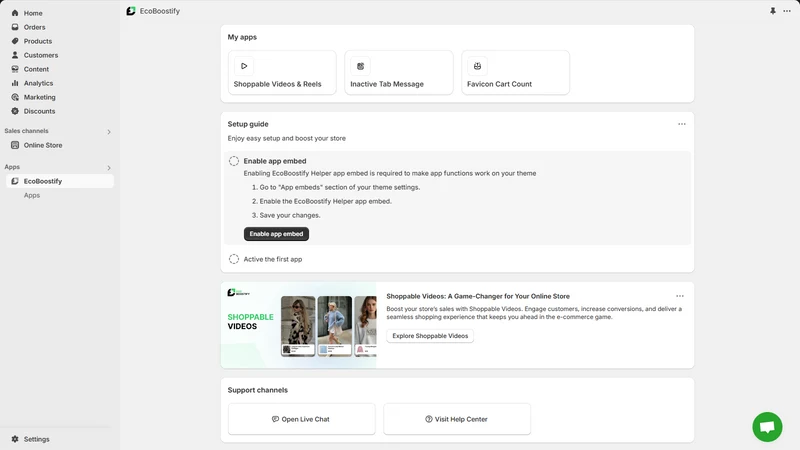The height and width of the screenshot is (450, 800).
Task: Click Open Live Chat button
Action: pyautogui.click(x=302, y=419)
